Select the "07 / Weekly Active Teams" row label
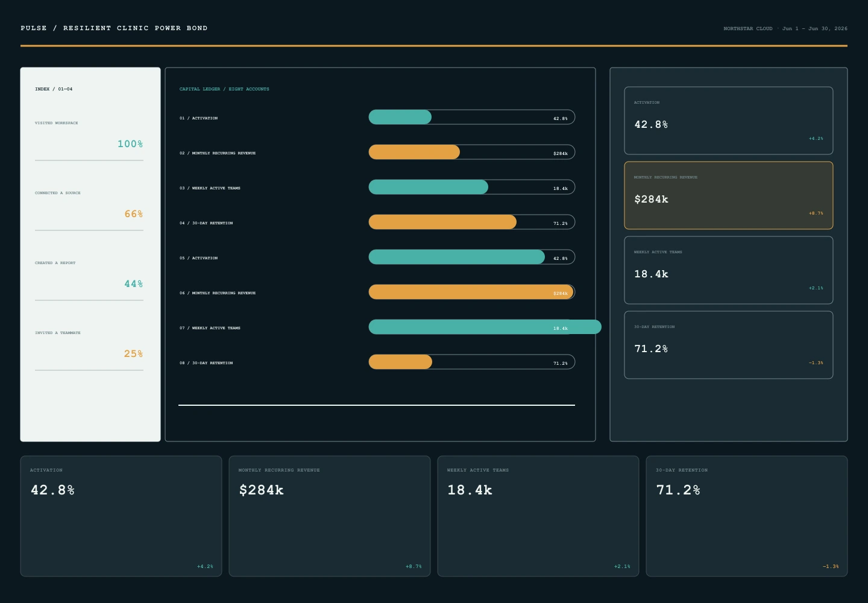 [210, 328]
